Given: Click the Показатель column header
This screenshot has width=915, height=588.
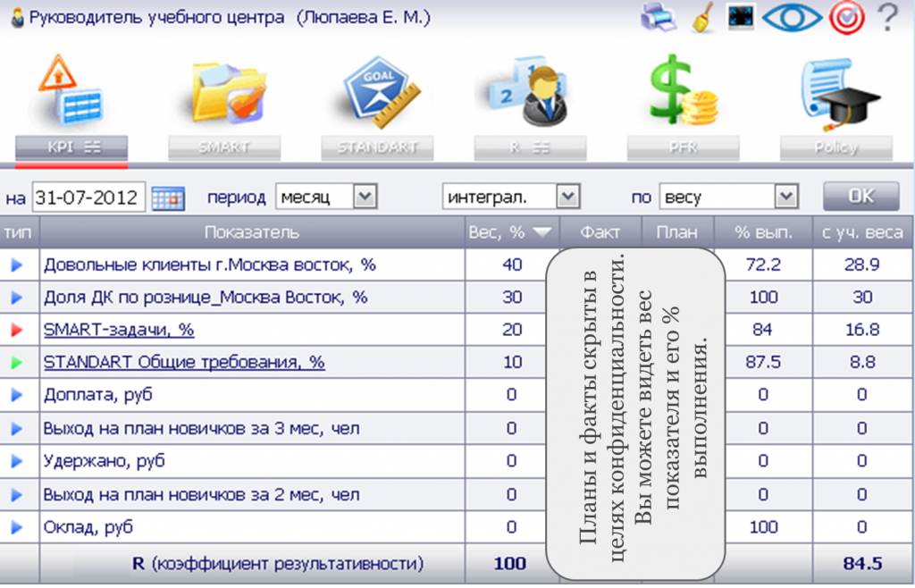Looking at the screenshot, I should click(252, 232).
